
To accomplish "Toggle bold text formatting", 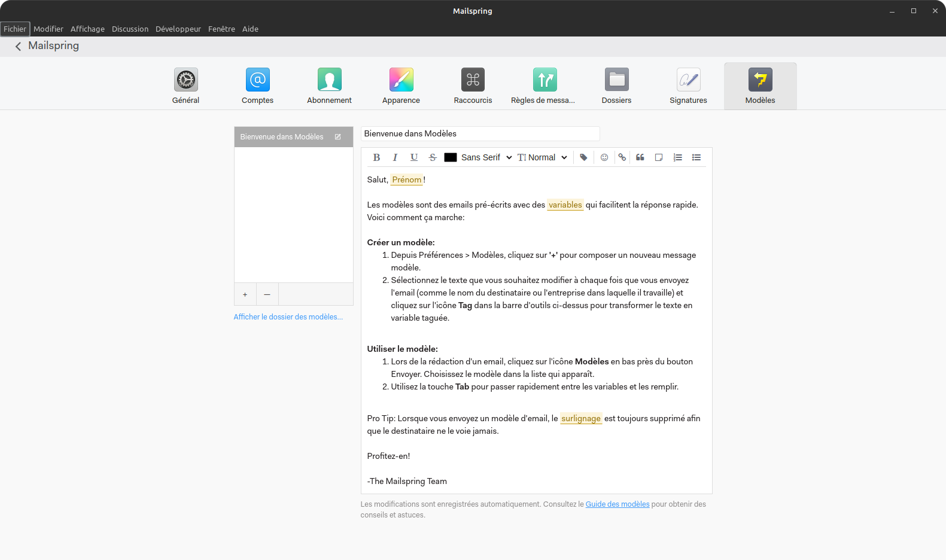I will click(x=376, y=157).
